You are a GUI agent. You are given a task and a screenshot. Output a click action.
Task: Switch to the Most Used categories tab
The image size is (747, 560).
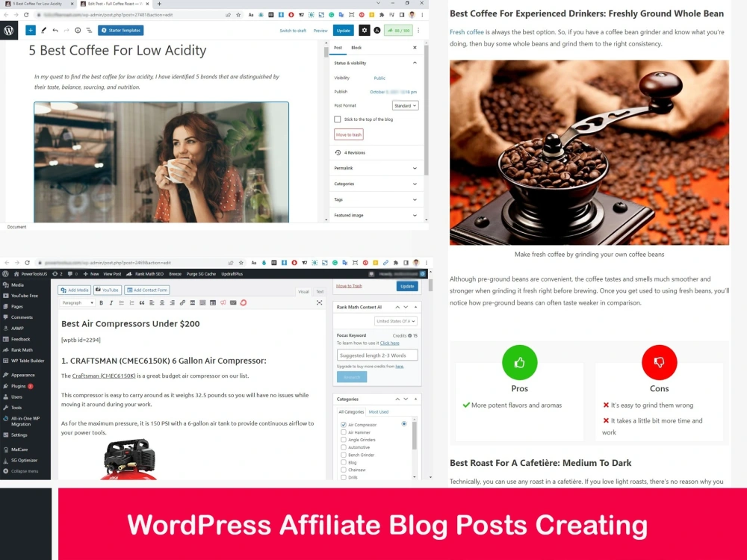(x=379, y=412)
